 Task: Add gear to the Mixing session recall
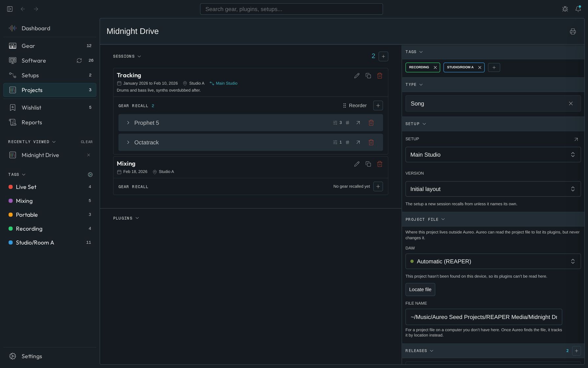378,187
